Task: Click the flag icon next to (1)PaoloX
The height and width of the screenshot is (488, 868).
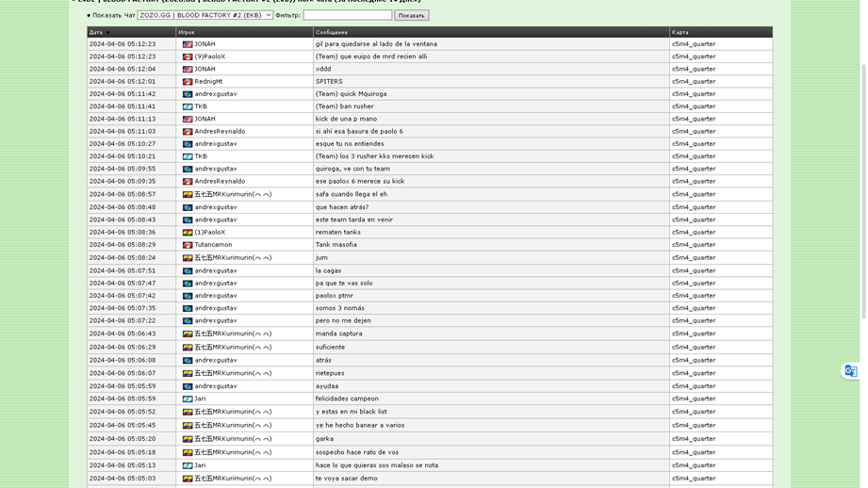Action: click(x=188, y=233)
